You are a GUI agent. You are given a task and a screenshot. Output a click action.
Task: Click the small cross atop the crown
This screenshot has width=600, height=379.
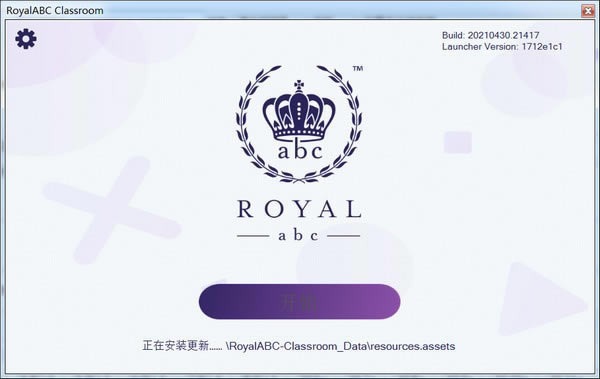299,85
